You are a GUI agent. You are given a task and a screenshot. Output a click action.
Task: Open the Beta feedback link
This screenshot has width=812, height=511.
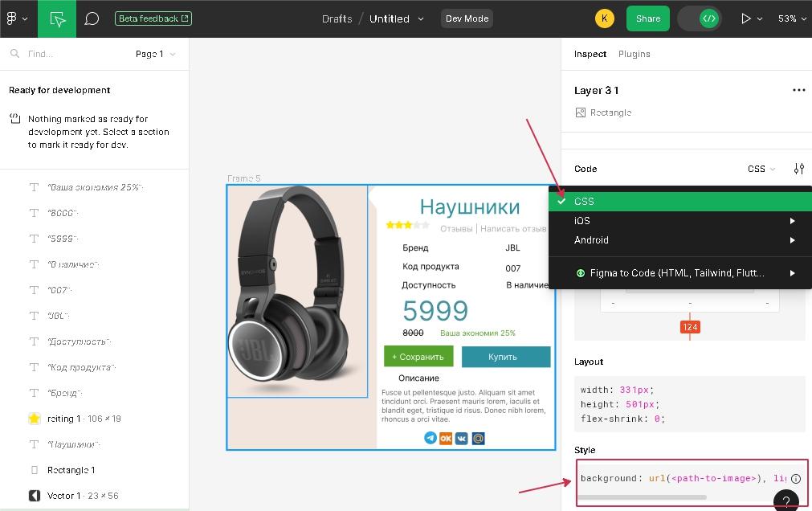tap(153, 18)
